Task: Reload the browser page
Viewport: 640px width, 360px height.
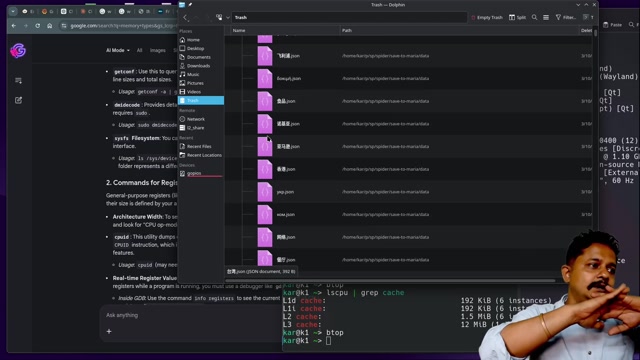Action: click(x=38, y=26)
